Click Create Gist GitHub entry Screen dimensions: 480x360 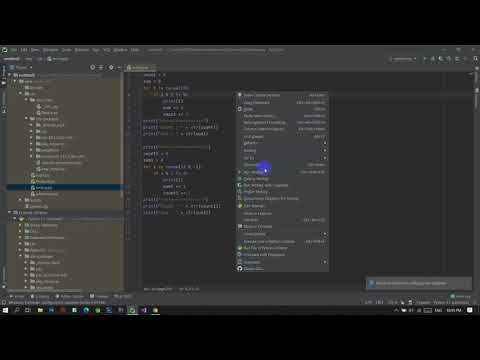tap(282, 269)
